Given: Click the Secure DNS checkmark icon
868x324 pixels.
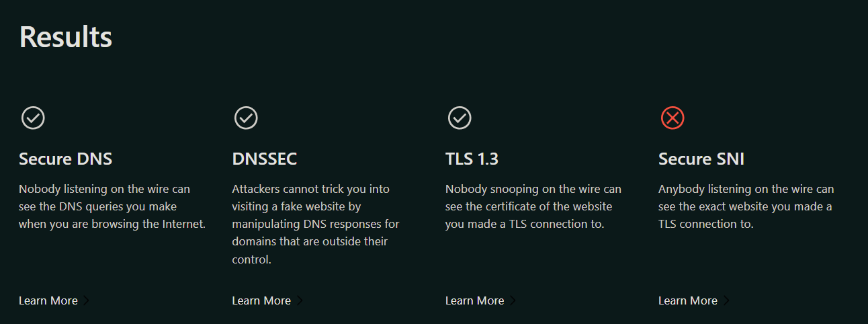Looking at the screenshot, I should click(33, 118).
